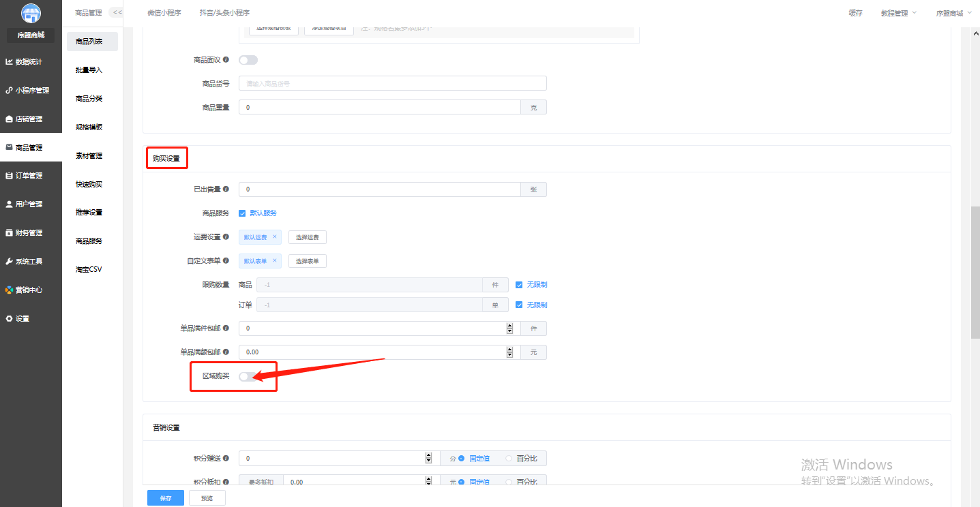The width and height of the screenshot is (980, 507).
Task: Click the 预览 button
Action: point(207,498)
